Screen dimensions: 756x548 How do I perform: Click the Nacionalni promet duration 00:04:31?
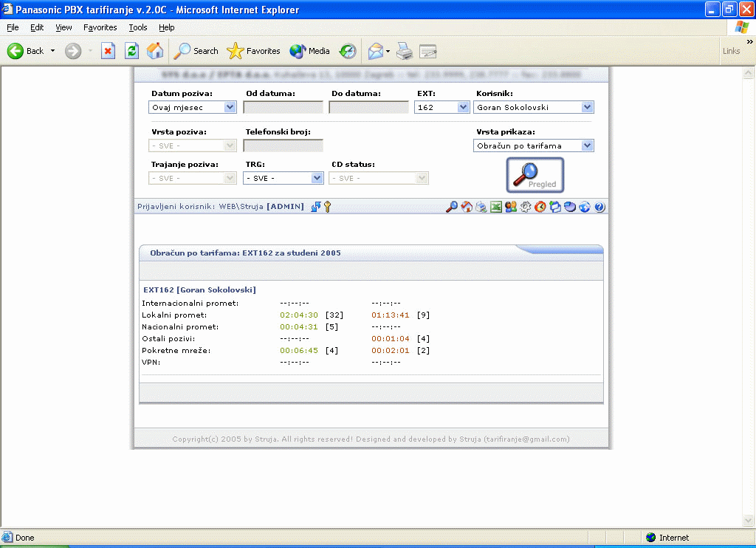tap(299, 327)
